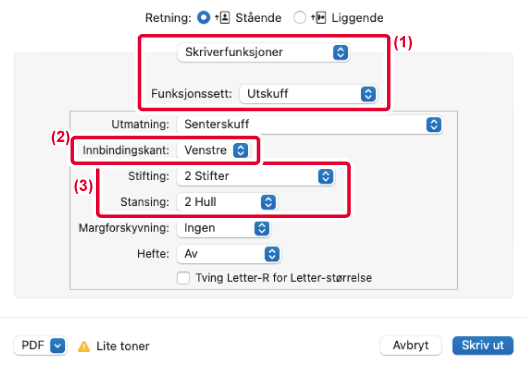The height and width of the screenshot is (373, 527).
Task: Click the Avbryt button
Action: point(410,345)
